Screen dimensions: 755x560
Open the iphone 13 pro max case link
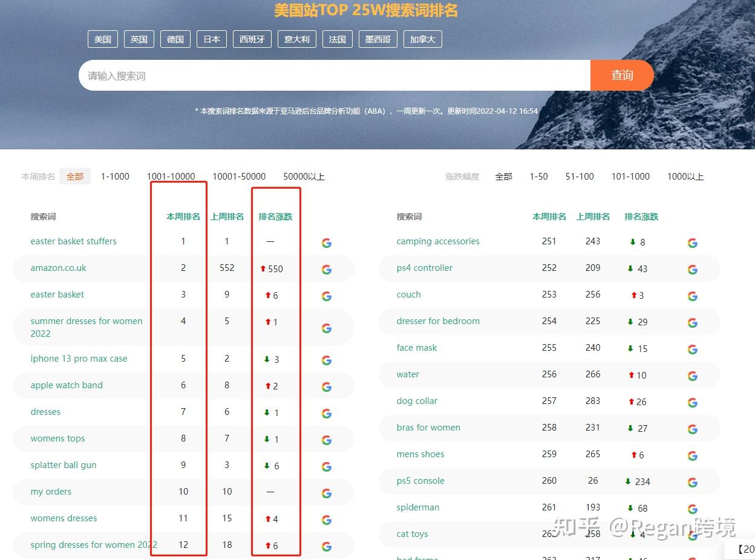(x=79, y=359)
